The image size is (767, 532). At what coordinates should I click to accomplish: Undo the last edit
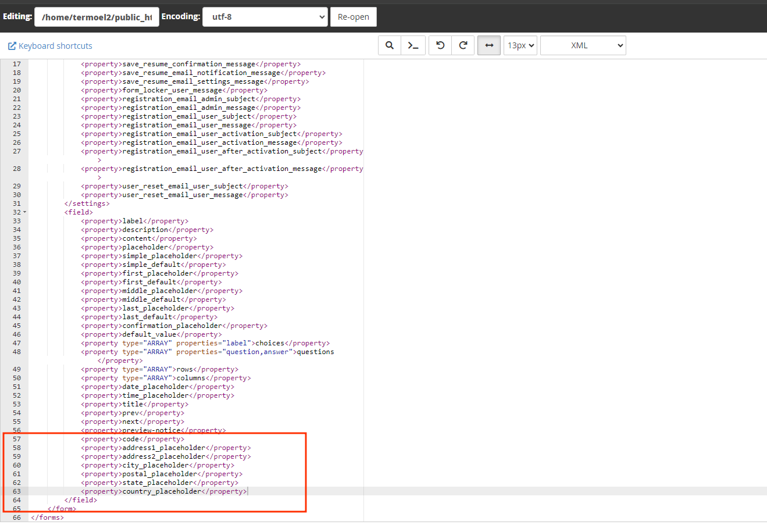click(x=440, y=45)
